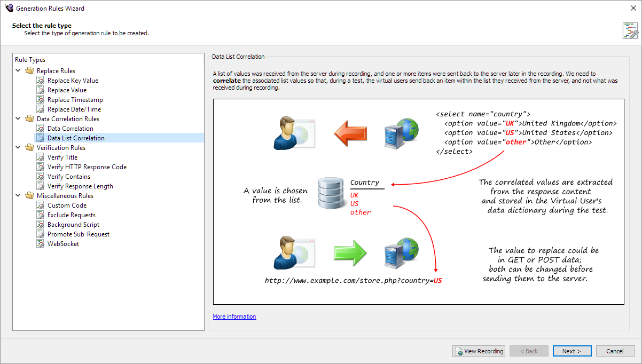Click the Replace Timestamp rule icon
This screenshot has height=364, width=642.
click(40, 100)
